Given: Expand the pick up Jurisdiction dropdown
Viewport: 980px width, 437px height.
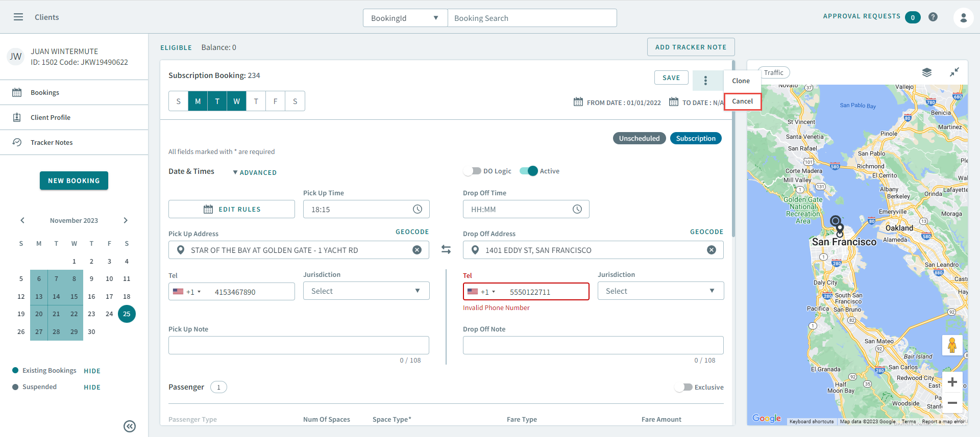Looking at the screenshot, I should [366, 291].
